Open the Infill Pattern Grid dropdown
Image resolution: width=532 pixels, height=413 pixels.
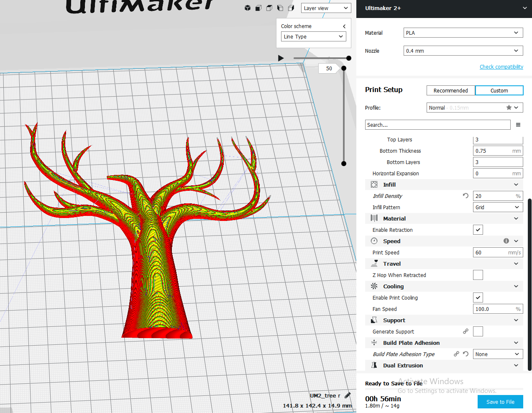click(498, 207)
